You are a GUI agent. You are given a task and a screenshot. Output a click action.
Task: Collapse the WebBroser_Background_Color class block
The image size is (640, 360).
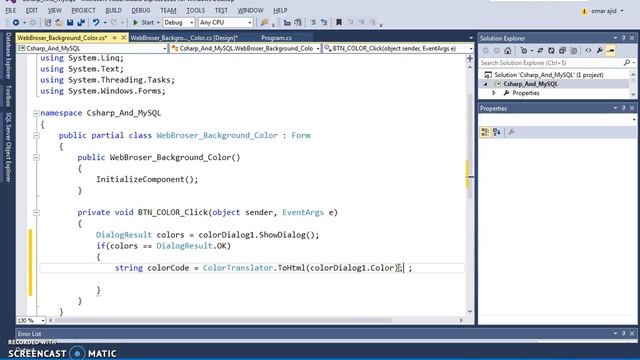36,135
